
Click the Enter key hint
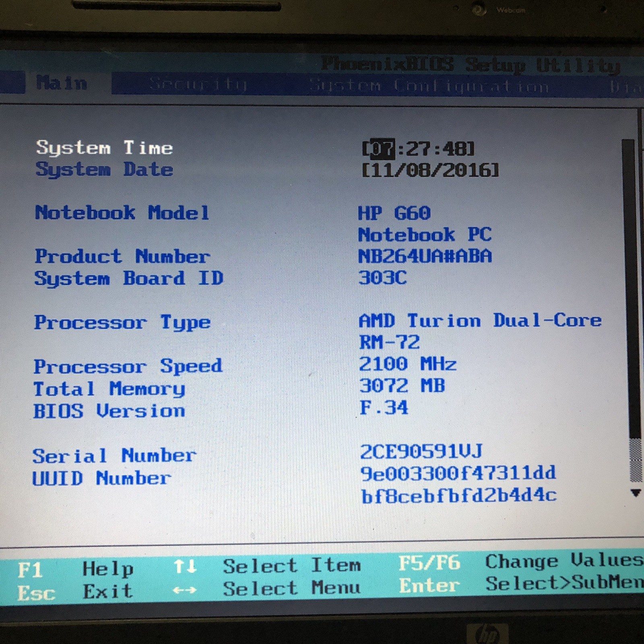[429, 586]
